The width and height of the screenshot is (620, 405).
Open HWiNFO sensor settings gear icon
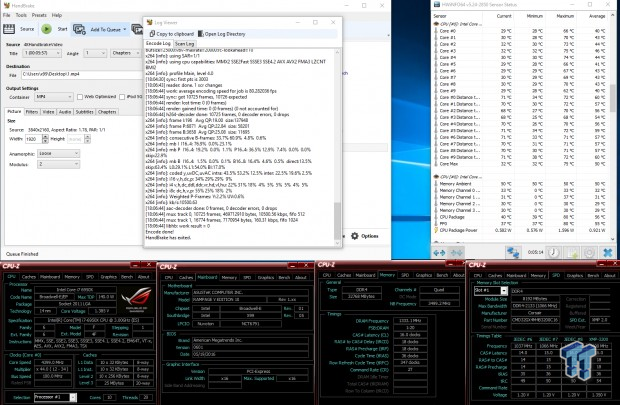coord(590,252)
